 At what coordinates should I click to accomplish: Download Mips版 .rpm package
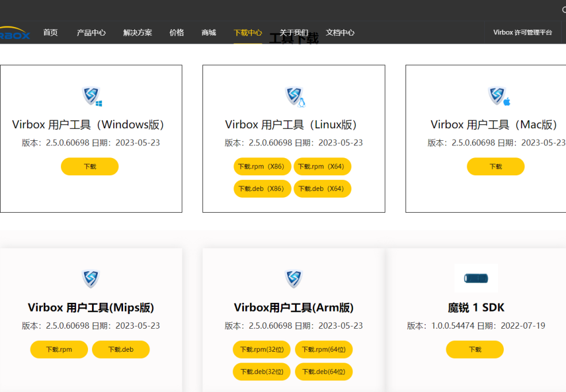click(x=59, y=349)
